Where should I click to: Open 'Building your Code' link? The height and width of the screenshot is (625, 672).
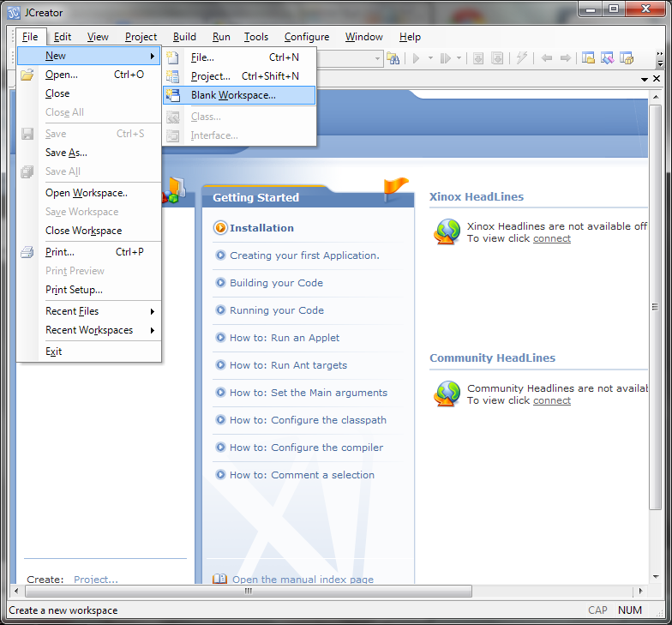pyautogui.click(x=276, y=283)
